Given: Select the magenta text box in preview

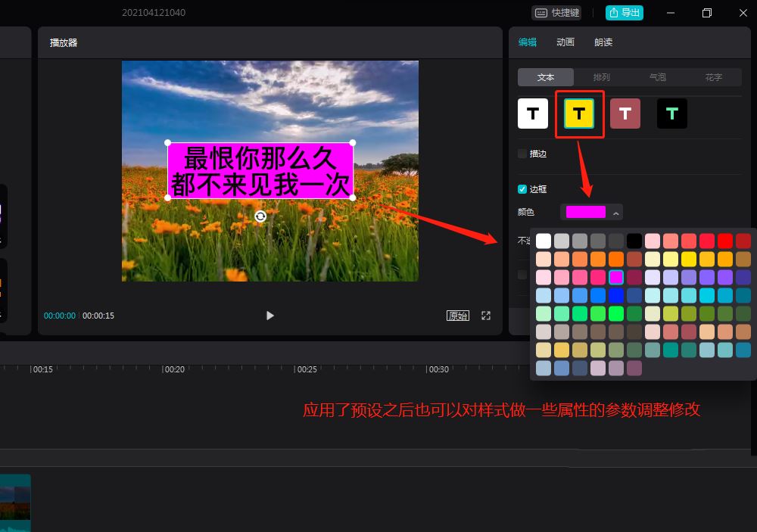Looking at the screenshot, I should [x=260, y=170].
